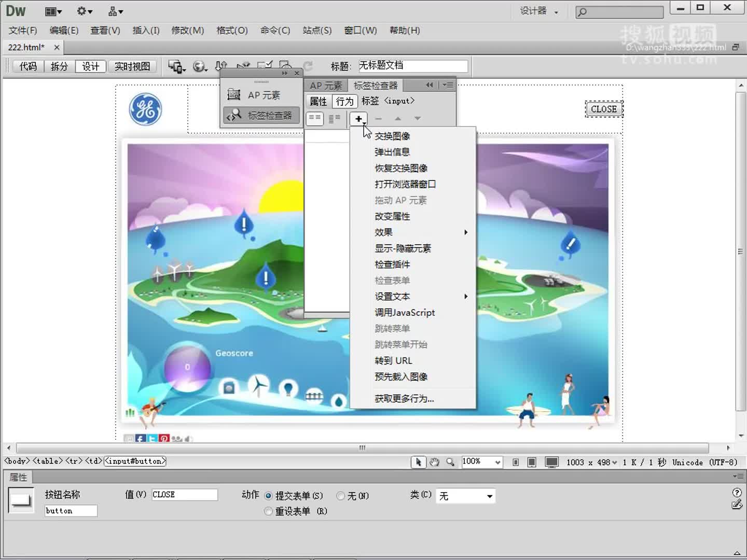The width and height of the screenshot is (747, 560).
Task: Click the multiscreen preview icon
Action: [x=176, y=66]
